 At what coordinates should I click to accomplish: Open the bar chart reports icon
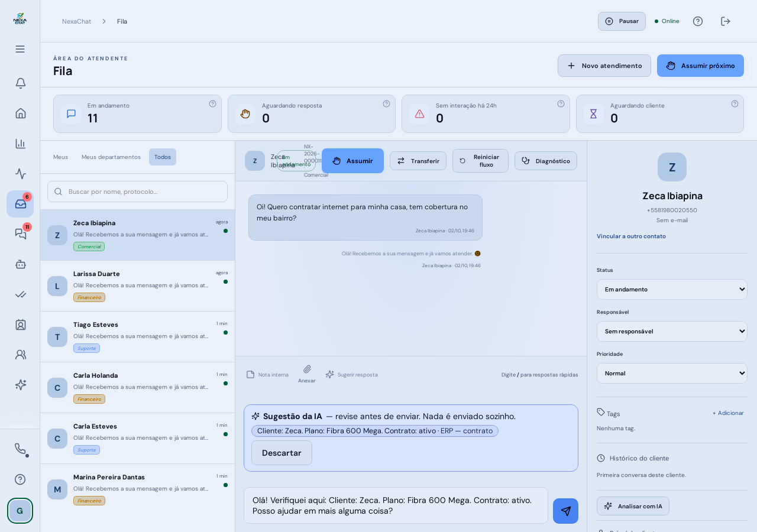click(x=20, y=144)
